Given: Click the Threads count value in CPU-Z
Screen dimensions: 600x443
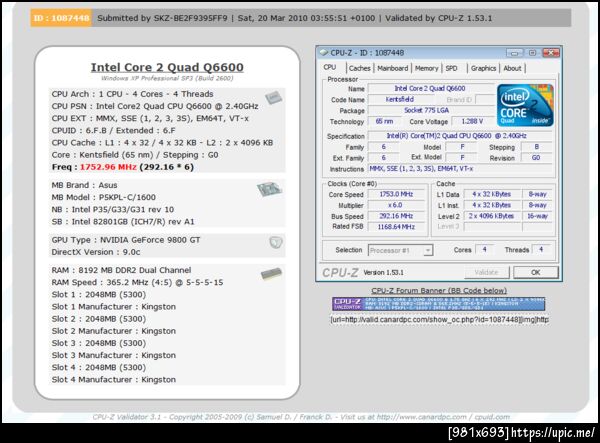Looking at the screenshot, I should click(541, 250).
